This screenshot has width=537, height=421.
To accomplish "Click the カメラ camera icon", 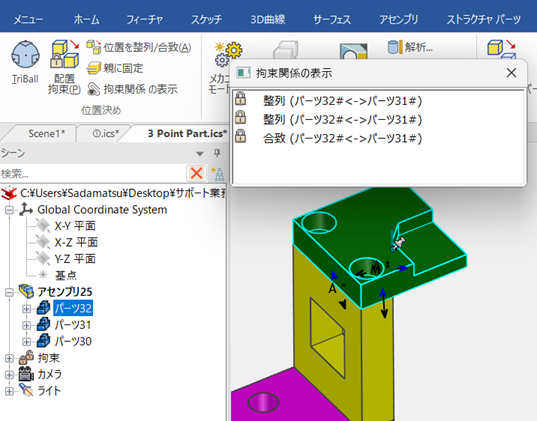I will click(26, 374).
